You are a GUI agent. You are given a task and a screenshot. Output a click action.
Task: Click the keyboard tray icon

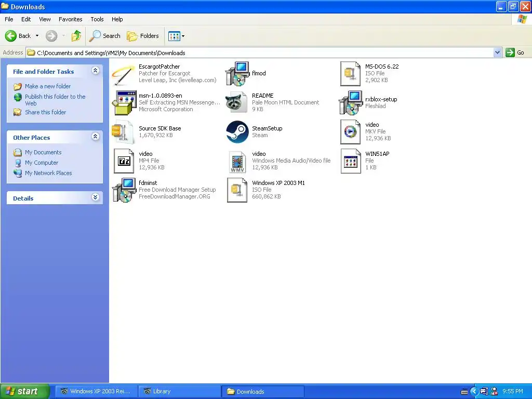click(464, 392)
